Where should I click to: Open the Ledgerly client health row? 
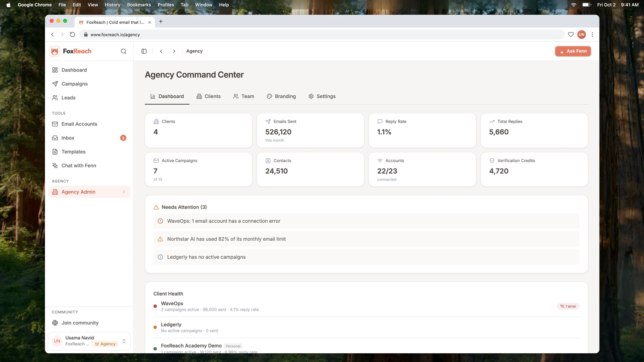click(x=366, y=328)
